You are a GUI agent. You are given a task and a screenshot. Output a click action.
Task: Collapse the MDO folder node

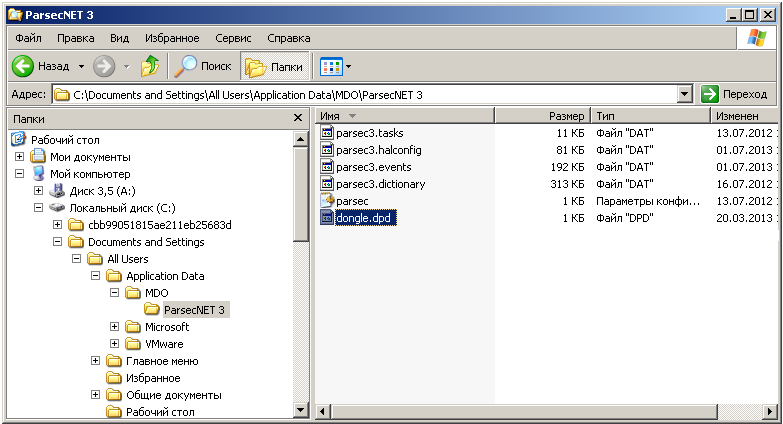pyautogui.click(x=114, y=293)
